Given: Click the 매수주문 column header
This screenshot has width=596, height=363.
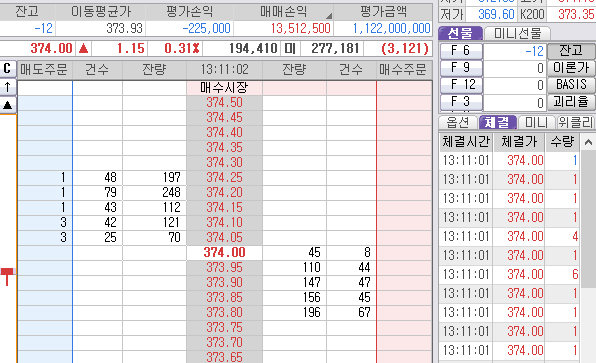Looking at the screenshot, I should [403, 70].
